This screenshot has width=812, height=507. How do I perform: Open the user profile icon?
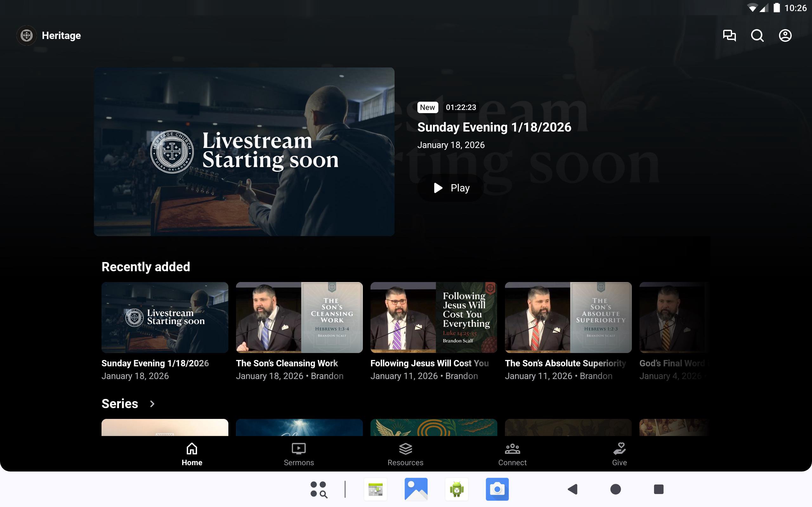click(785, 35)
